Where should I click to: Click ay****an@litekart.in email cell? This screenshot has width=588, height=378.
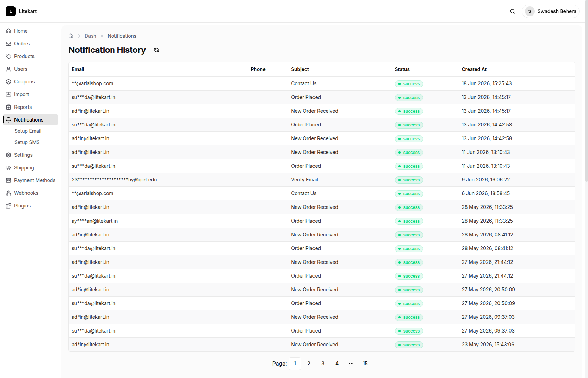[95, 221]
